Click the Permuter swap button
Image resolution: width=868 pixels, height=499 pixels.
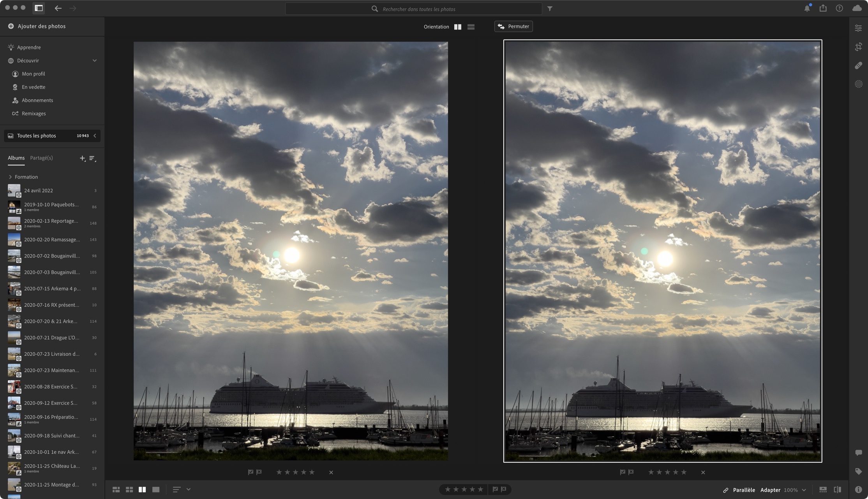[x=513, y=26]
